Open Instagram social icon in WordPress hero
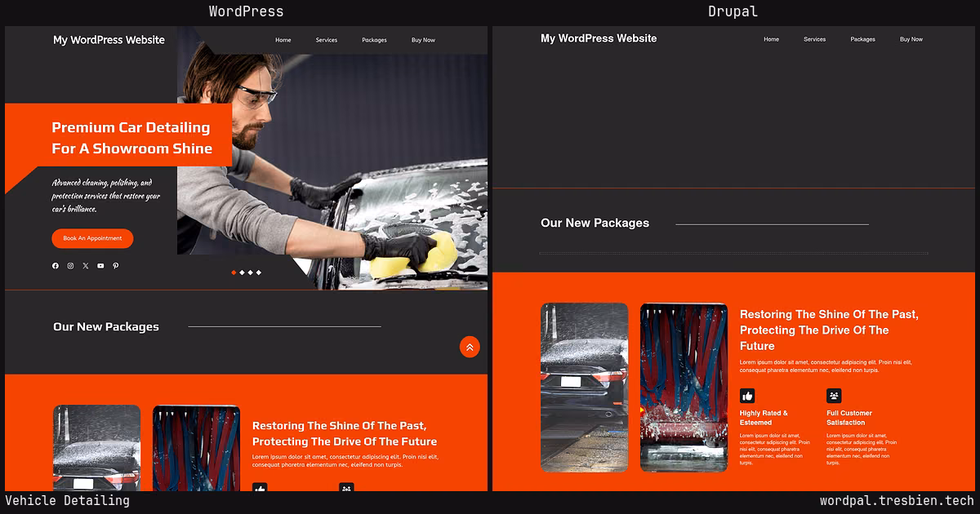The height and width of the screenshot is (514, 980). [x=70, y=266]
